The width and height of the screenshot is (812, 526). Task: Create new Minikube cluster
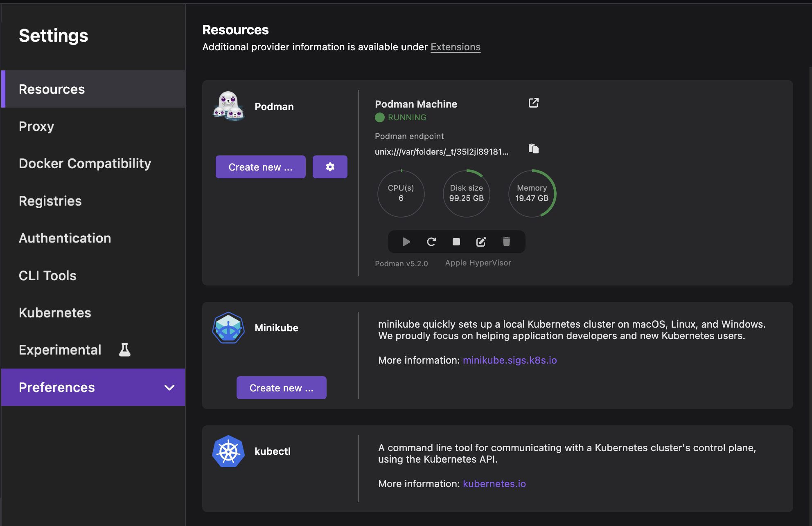coord(281,388)
